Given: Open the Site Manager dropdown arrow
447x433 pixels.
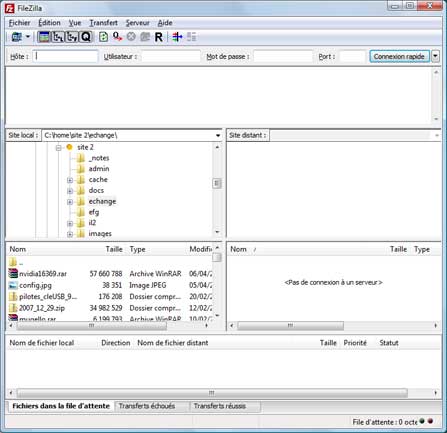Looking at the screenshot, I should [x=28, y=37].
